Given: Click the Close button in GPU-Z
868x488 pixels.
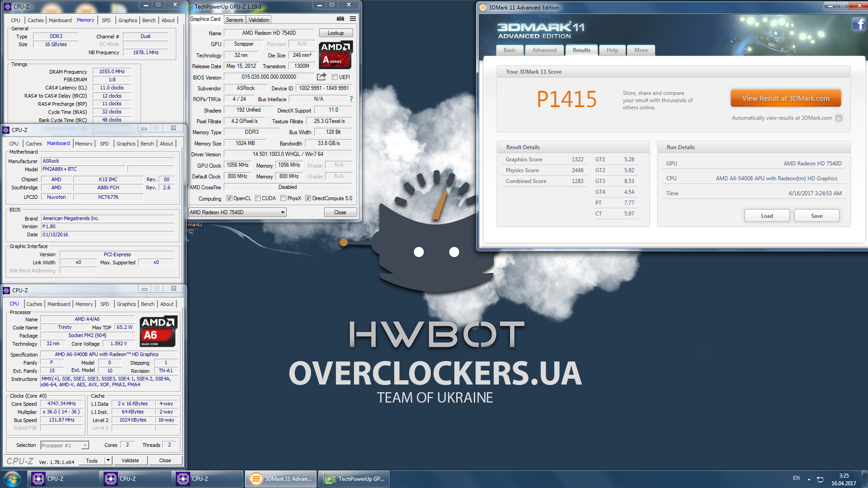Looking at the screenshot, I should [340, 212].
